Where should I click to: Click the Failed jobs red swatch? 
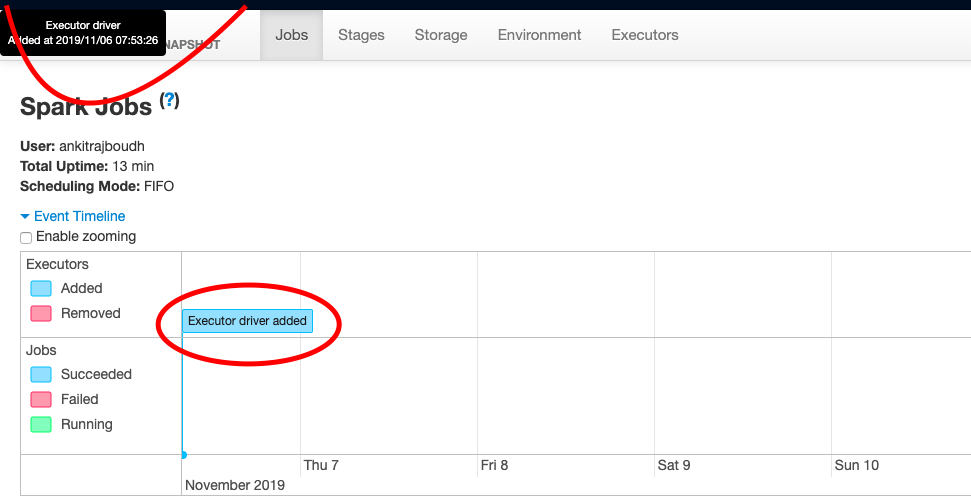click(41, 400)
